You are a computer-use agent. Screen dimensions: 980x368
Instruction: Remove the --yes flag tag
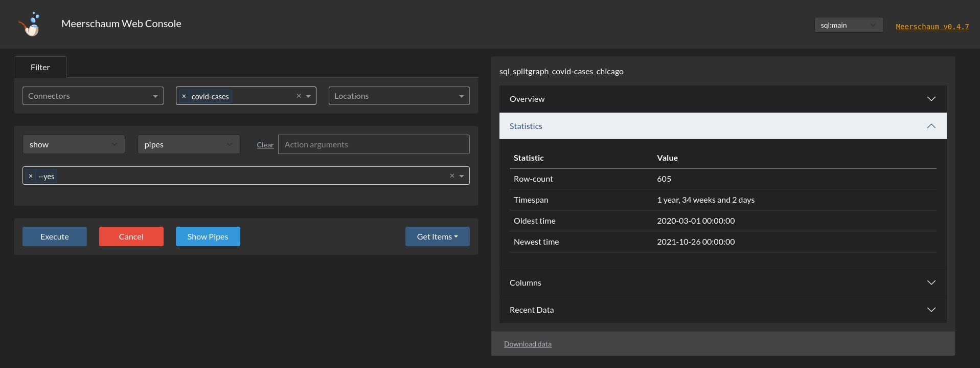click(31, 176)
